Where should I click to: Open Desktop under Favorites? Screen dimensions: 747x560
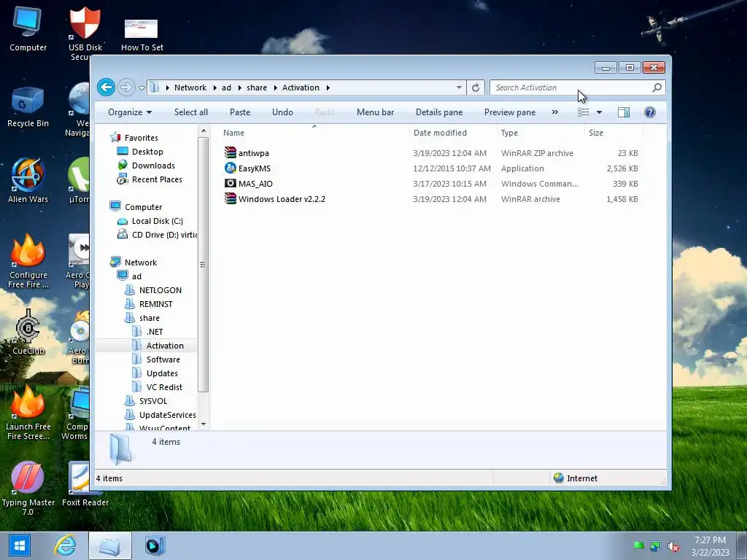tap(147, 152)
